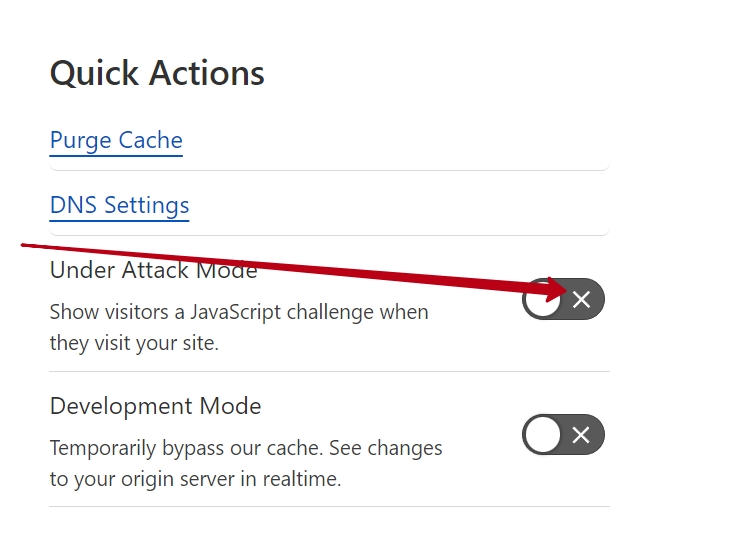The width and height of the screenshot is (746, 536).
Task: Click empty area in Purge Cache row
Action: coord(395,140)
